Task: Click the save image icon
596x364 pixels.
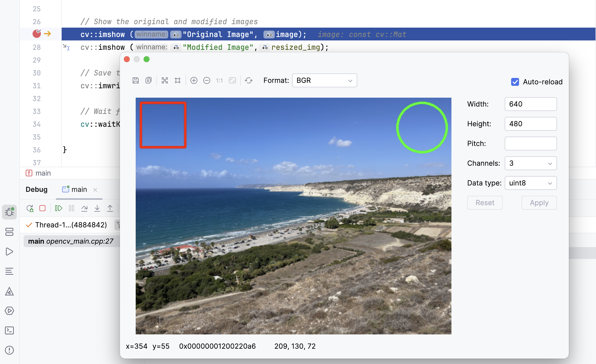Action: click(136, 81)
